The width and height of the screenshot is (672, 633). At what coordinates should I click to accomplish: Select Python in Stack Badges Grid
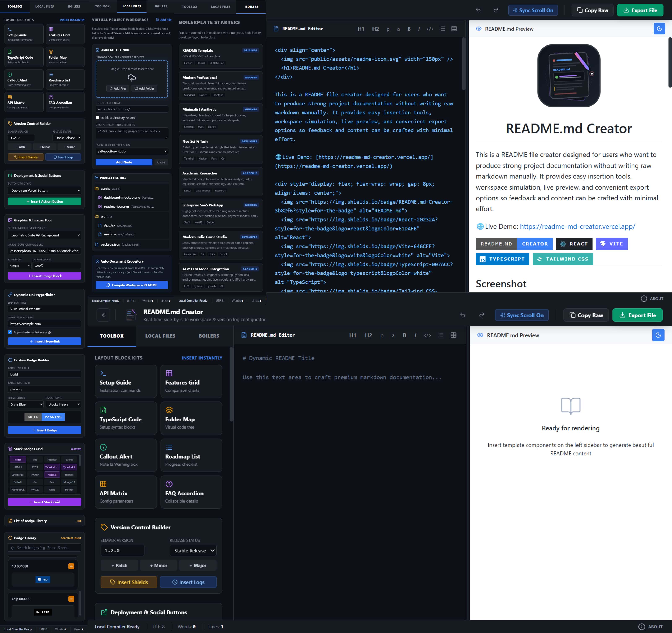(35, 475)
